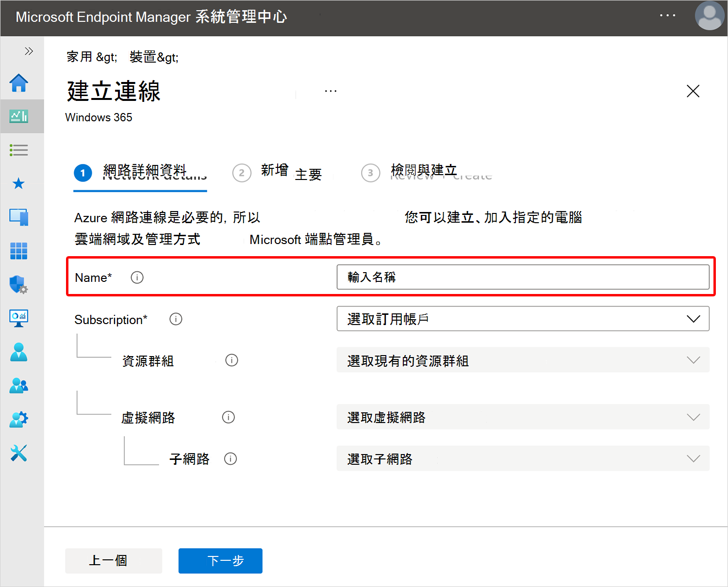Click the 下一步 next button
The image size is (728, 587).
pos(220,561)
